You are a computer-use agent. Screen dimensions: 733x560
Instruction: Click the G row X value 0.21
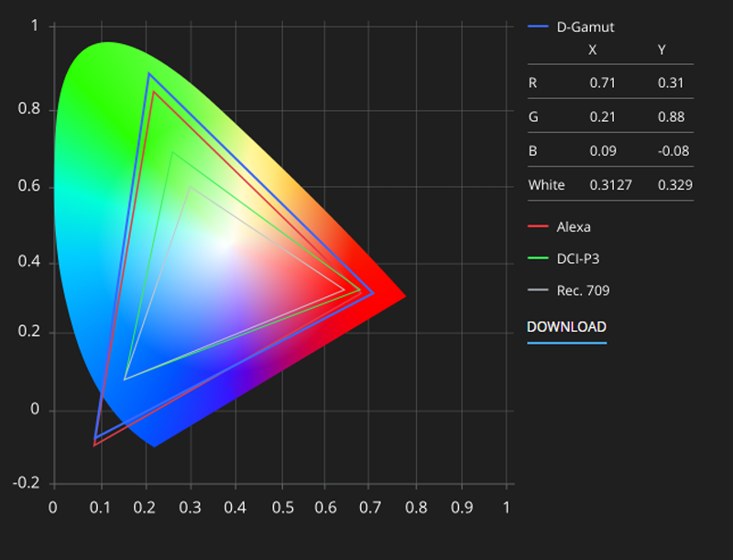coord(602,117)
